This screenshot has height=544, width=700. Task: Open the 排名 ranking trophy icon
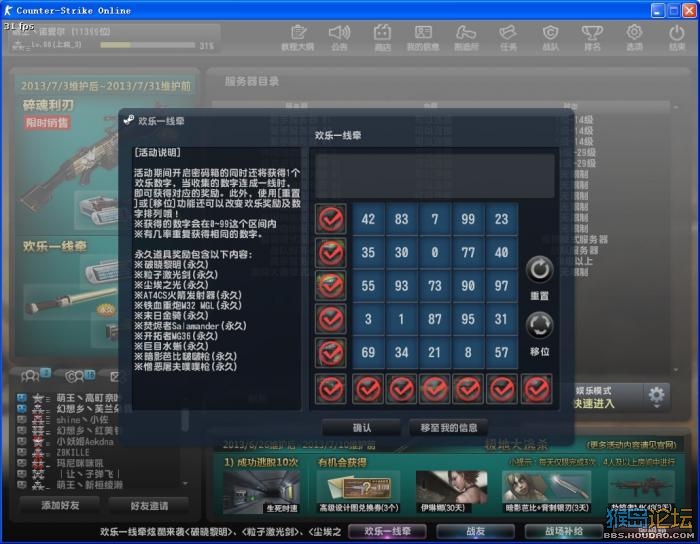click(x=592, y=37)
